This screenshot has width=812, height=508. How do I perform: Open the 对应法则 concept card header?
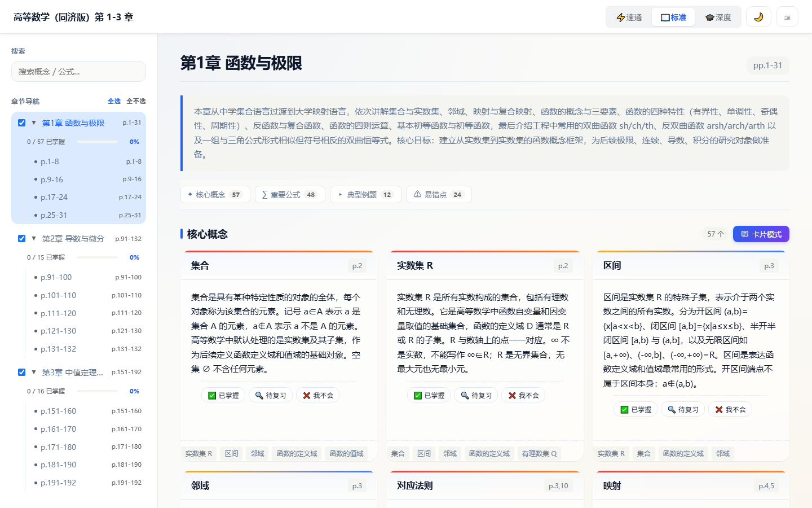(485, 485)
